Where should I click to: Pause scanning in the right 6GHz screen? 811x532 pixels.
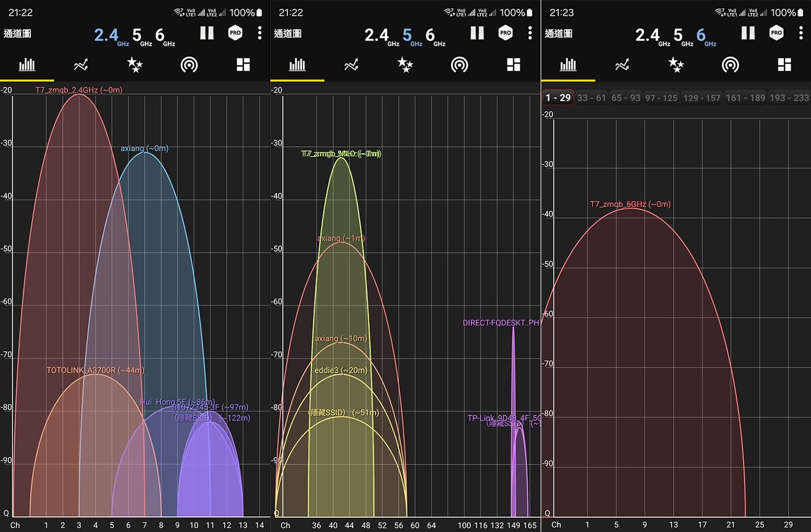(748, 33)
